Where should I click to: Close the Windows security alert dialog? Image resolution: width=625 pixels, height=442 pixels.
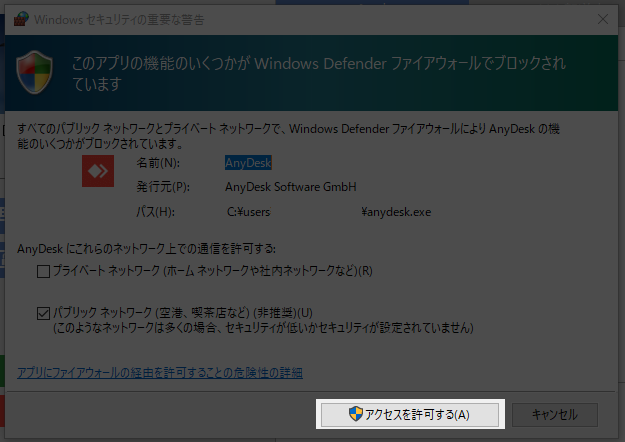coord(603,19)
